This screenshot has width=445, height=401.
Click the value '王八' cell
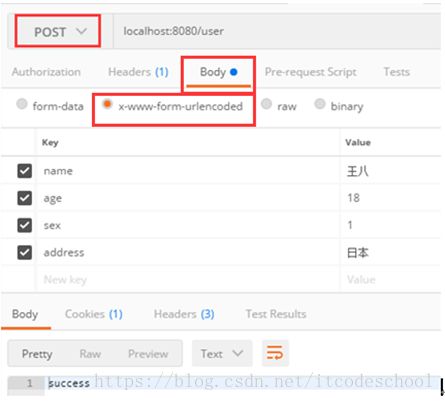click(390, 171)
